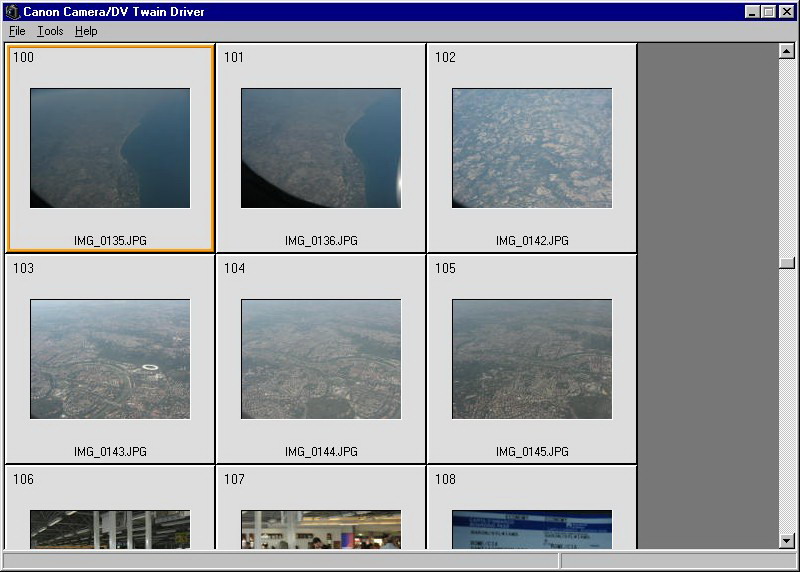Click the IMG_0143.JPG file name label
This screenshot has height=572, width=800.
(x=110, y=452)
